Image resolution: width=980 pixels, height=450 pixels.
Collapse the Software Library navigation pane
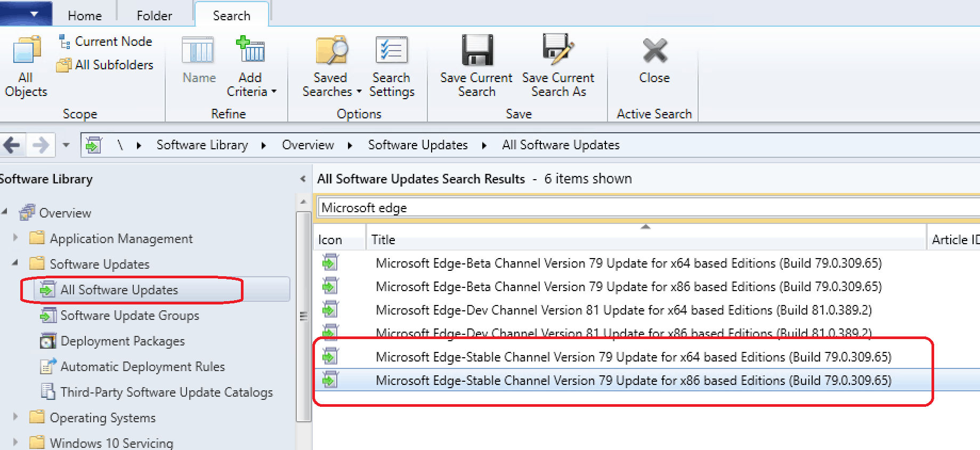(x=303, y=179)
